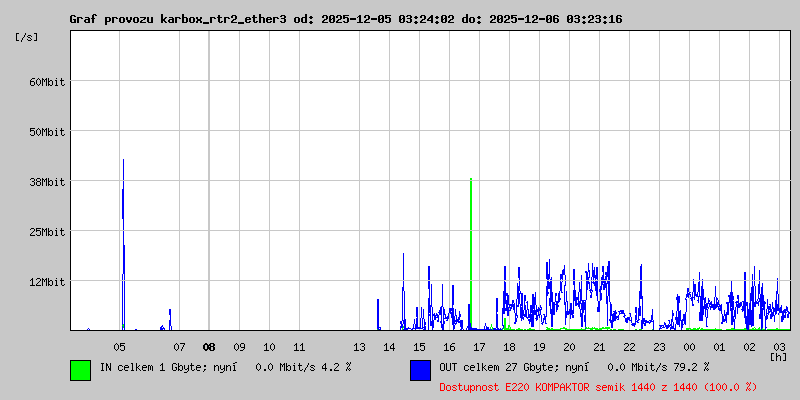Select the 21 hour label on x-axis

[x=599, y=347]
